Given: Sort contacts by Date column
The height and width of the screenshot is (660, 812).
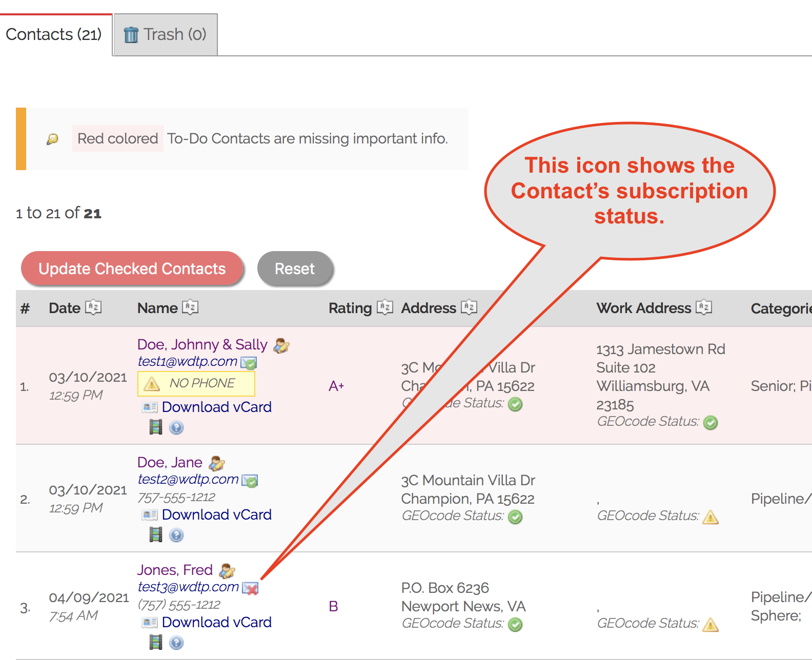Looking at the screenshot, I should pos(93,307).
